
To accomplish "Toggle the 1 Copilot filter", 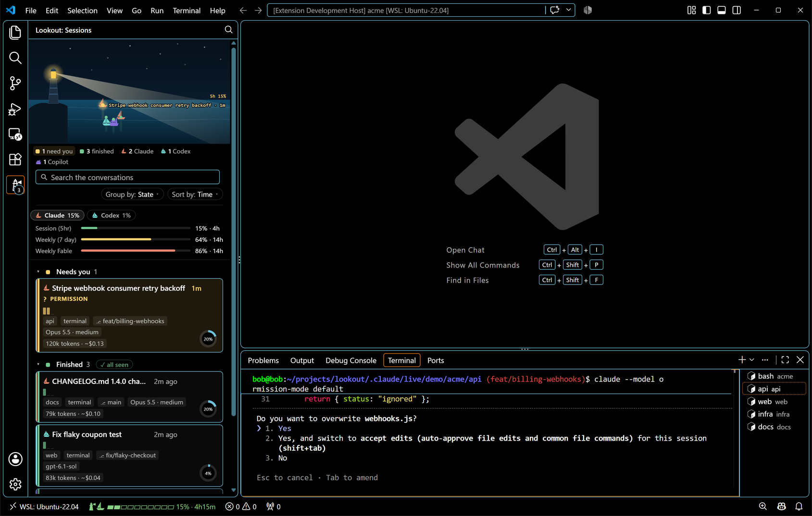I will pos(52,162).
